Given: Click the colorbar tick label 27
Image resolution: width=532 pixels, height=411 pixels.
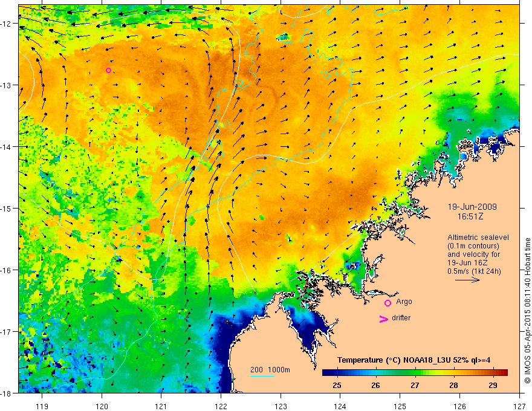Looking at the screenshot, I should click(415, 385).
